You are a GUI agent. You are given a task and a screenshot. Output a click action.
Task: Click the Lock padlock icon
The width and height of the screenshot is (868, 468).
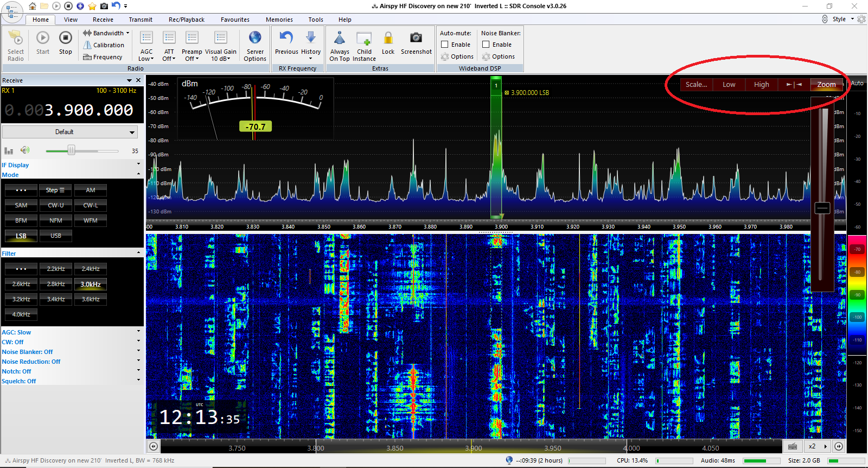388,38
